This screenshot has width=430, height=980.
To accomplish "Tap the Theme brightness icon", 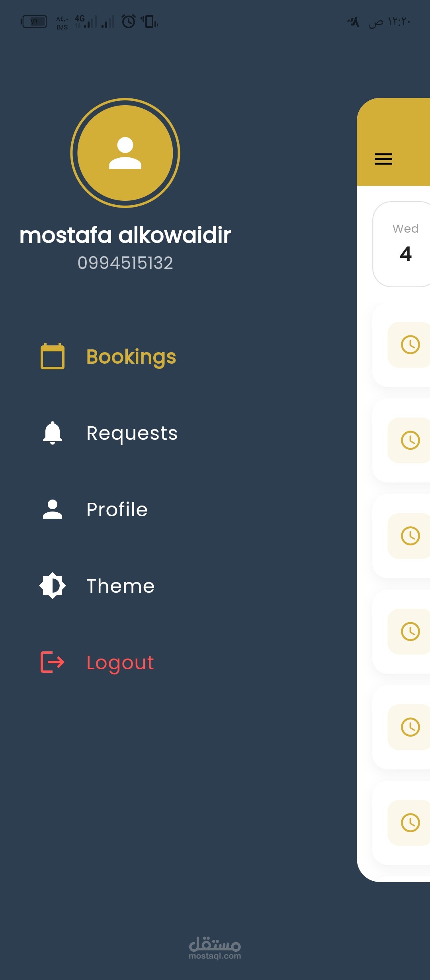I will [x=53, y=586].
